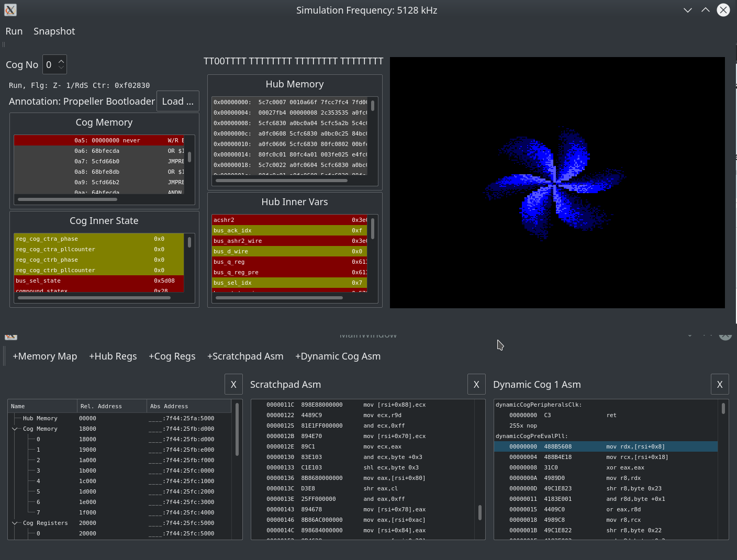The height and width of the screenshot is (560, 737).
Task: Select the Hub Memory tree row
Action: (x=40, y=418)
